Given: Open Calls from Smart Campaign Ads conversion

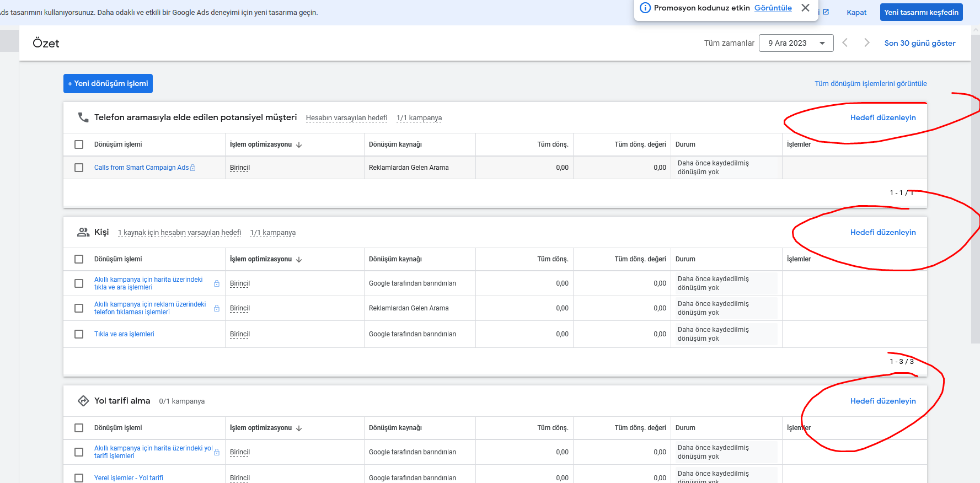Looking at the screenshot, I should 141,168.
